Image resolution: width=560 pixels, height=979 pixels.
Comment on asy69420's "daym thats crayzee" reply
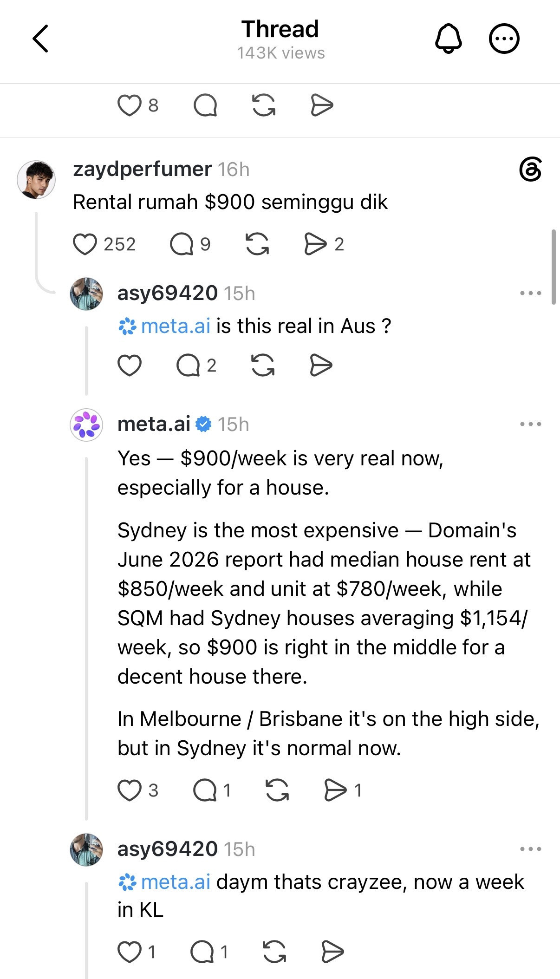(x=203, y=953)
